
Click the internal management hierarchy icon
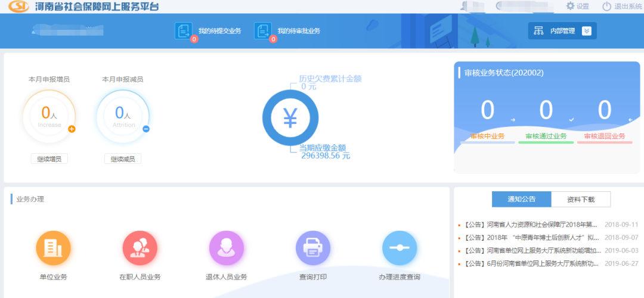click(x=538, y=31)
